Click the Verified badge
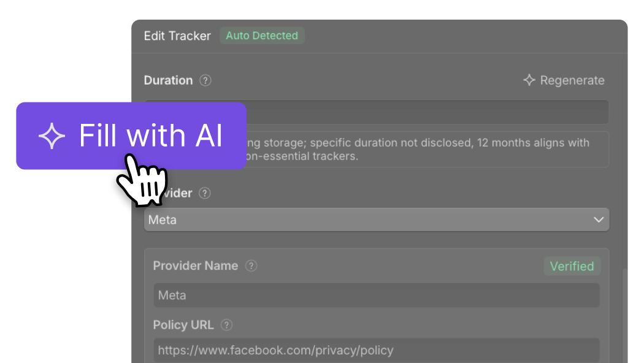 [572, 266]
